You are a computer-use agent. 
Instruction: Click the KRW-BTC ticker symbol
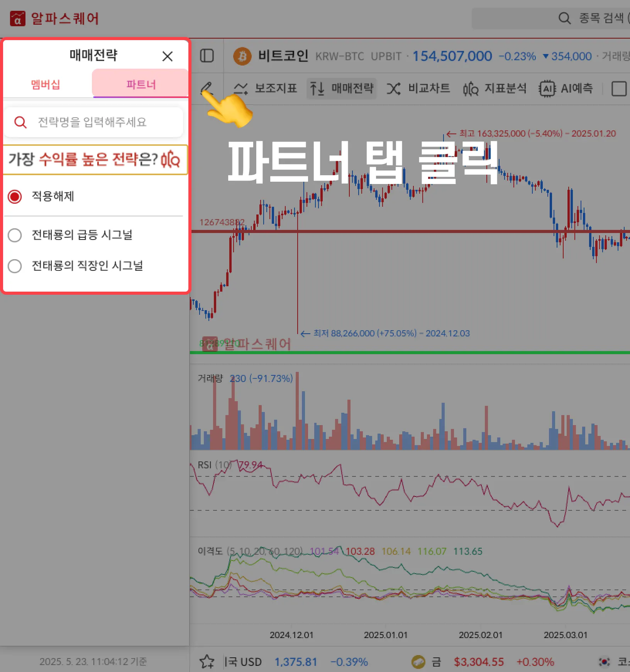point(340,57)
